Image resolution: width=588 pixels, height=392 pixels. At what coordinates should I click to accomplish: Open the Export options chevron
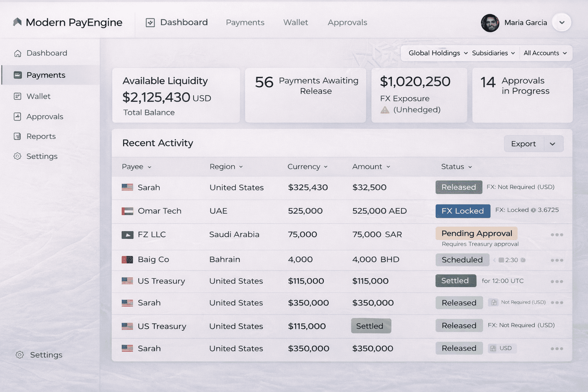point(553,144)
